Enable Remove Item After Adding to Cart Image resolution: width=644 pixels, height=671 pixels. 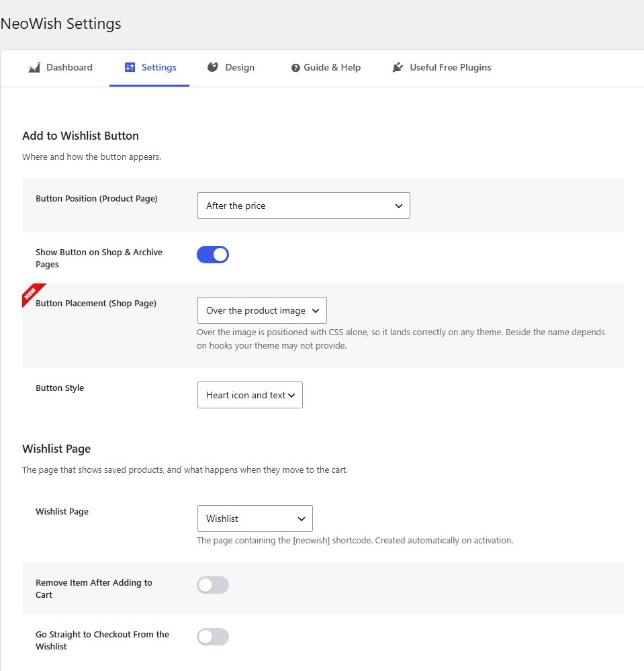point(213,585)
